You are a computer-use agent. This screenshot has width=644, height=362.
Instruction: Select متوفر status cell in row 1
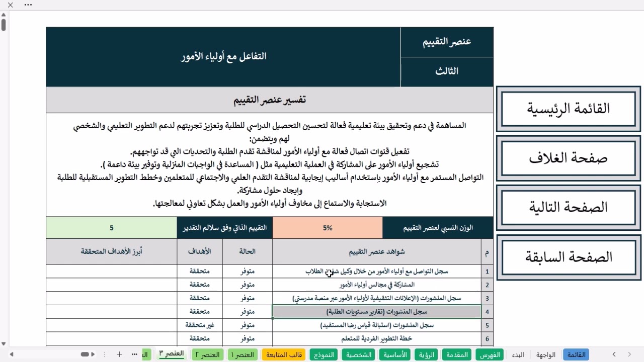click(248, 271)
